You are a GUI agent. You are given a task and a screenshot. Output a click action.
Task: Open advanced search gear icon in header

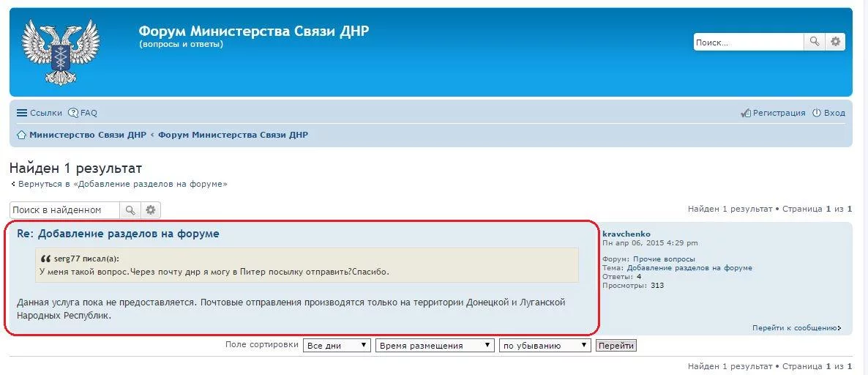[x=835, y=42]
